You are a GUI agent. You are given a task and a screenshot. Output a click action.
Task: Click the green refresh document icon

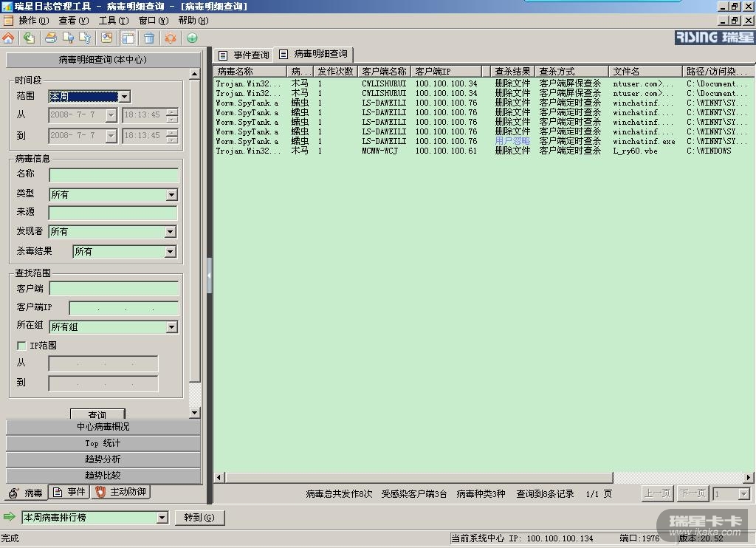point(29,38)
